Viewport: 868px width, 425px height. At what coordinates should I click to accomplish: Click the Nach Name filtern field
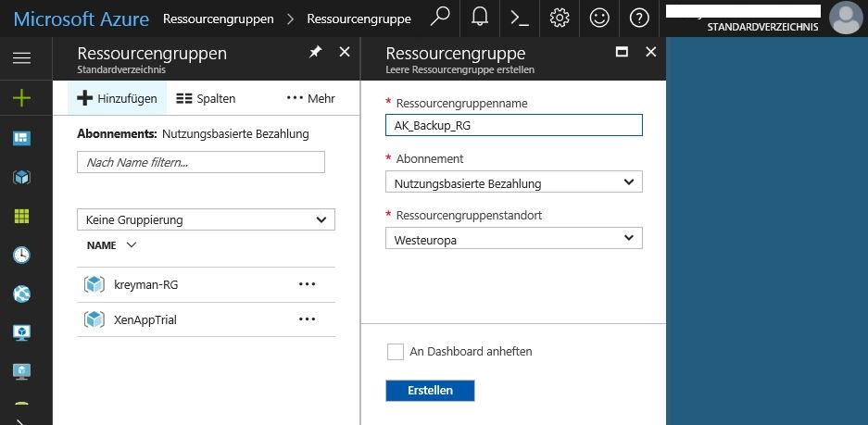pos(201,162)
